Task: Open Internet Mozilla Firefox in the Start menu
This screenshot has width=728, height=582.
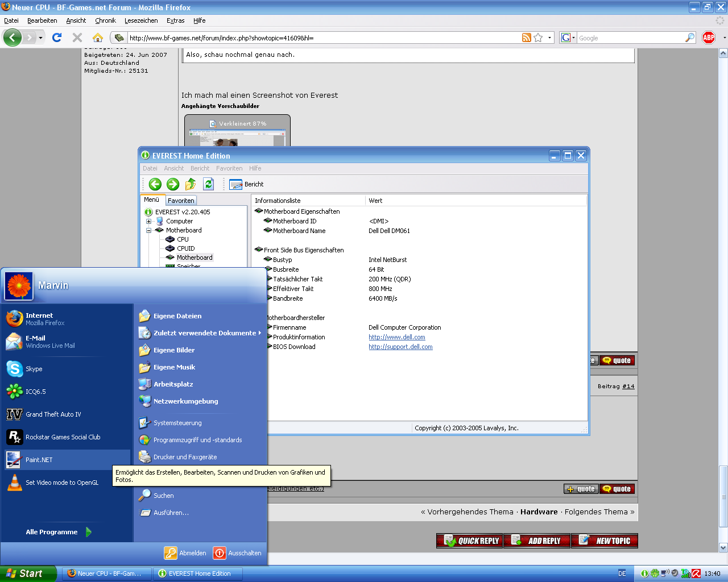Action: (67, 319)
